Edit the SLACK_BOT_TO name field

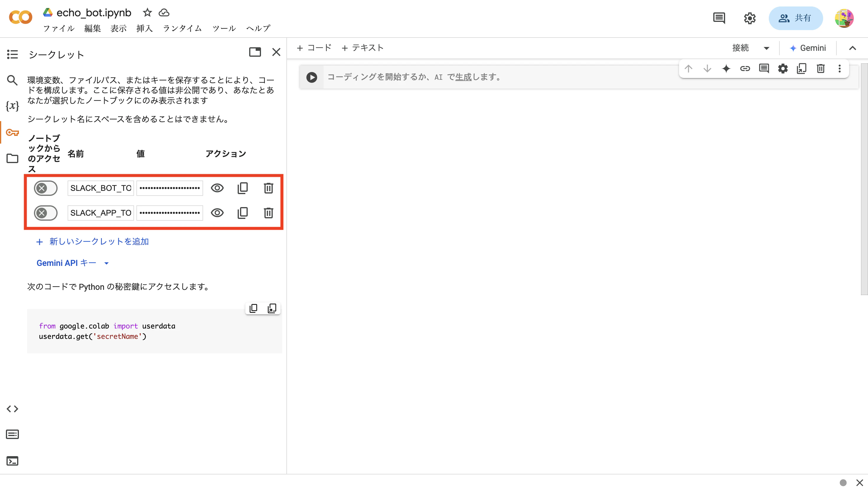tap(101, 188)
